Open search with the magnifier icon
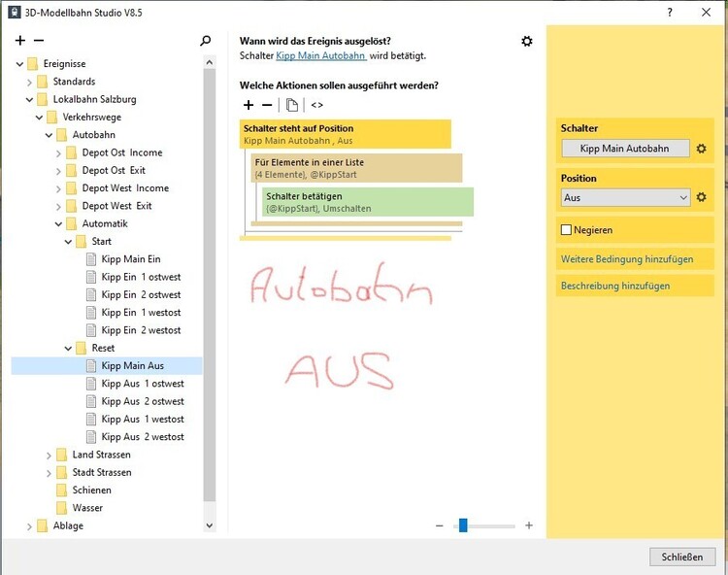 (x=205, y=41)
